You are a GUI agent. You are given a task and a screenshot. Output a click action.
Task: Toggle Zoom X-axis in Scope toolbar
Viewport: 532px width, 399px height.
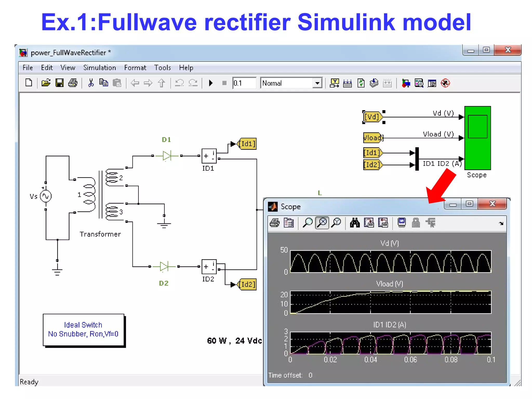pos(322,223)
